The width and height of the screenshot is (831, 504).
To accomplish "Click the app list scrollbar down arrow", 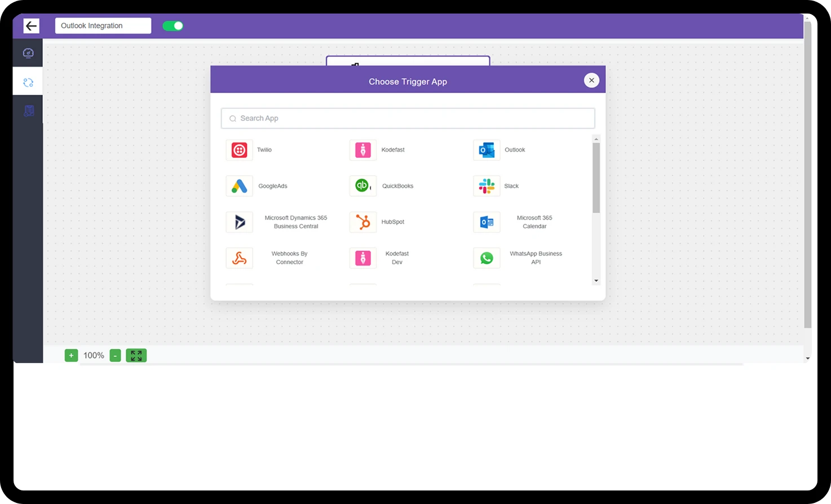I will click(x=596, y=281).
